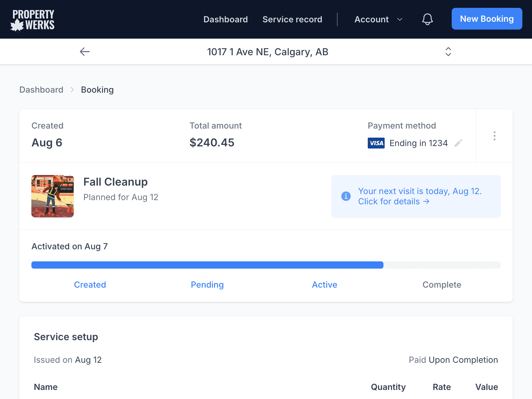
Task: Click the New Booking button
Action: (487, 19)
